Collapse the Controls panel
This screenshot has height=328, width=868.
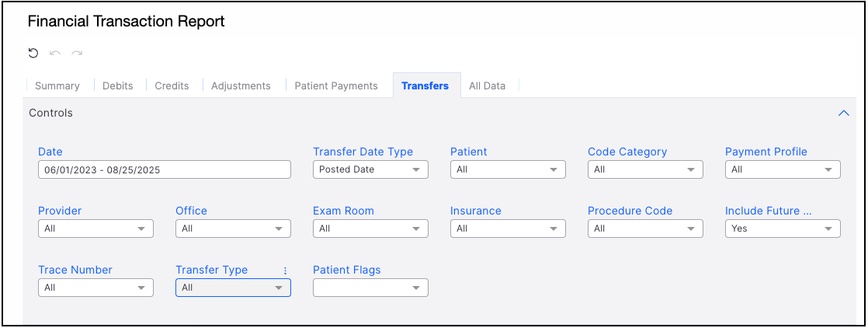coord(844,113)
